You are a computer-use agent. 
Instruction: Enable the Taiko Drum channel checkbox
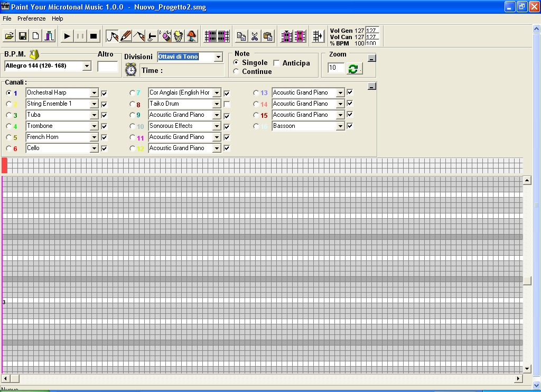click(227, 104)
